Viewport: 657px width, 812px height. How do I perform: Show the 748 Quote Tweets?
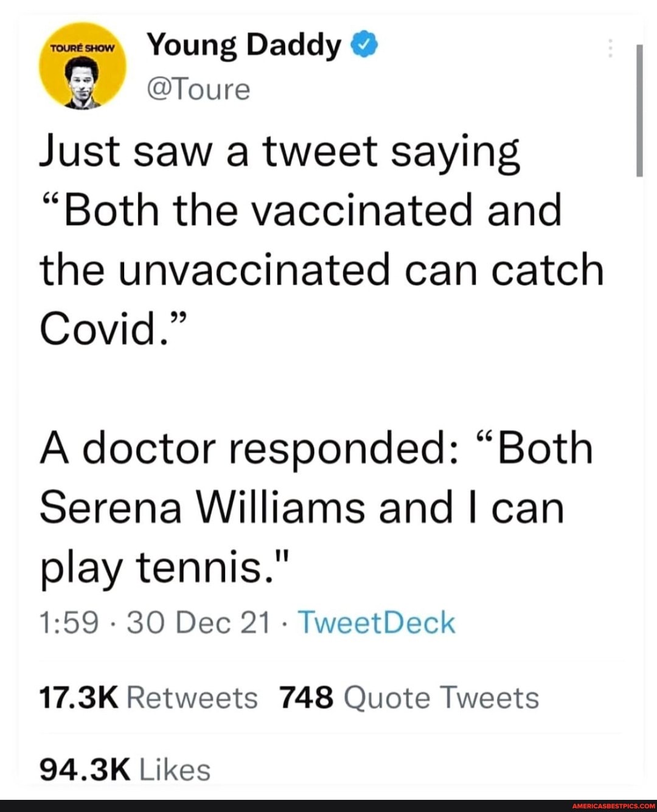(409, 697)
